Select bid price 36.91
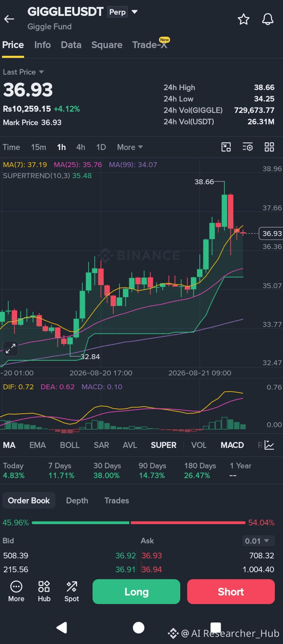Screen dimensions: 283x644 pyautogui.click(x=125, y=569)
